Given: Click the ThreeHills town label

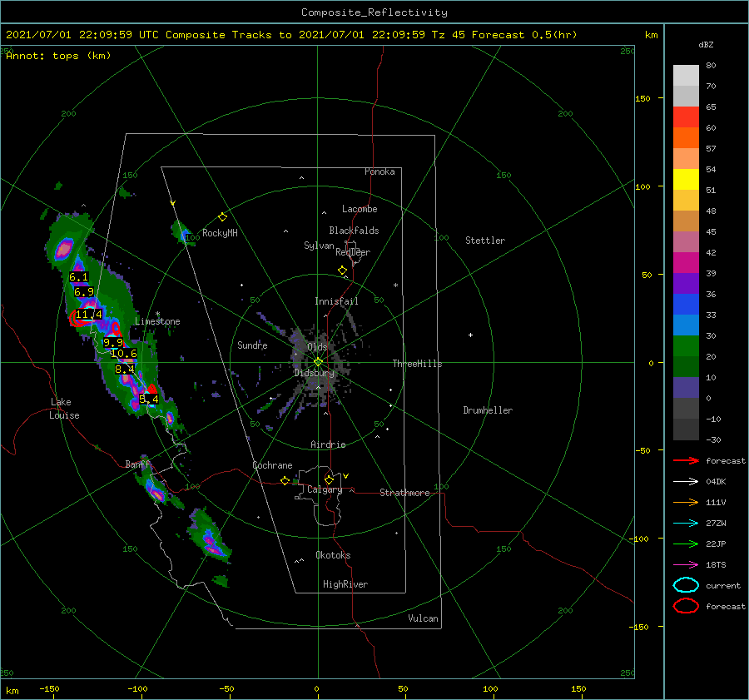Looking at the screenshot, I should coord(417,364).
